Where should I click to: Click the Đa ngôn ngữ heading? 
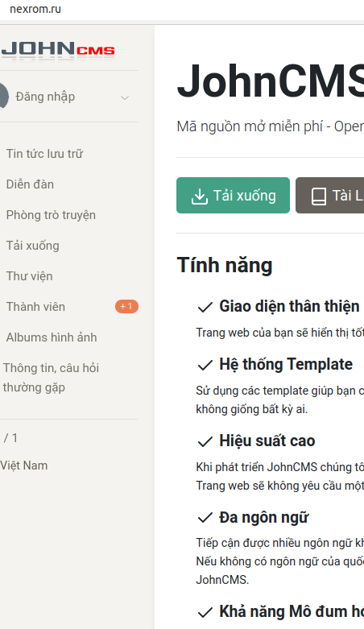pos(263,518)
